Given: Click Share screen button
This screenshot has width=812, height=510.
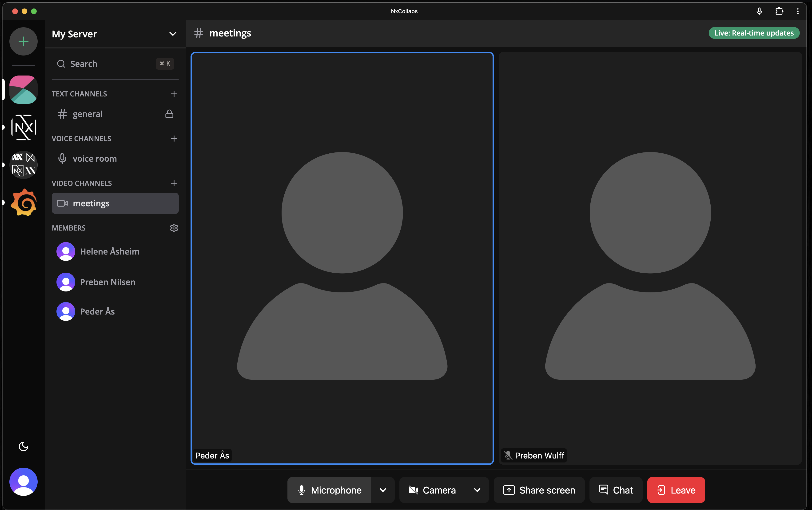Looking at the screenshot, I should (539, 490).
